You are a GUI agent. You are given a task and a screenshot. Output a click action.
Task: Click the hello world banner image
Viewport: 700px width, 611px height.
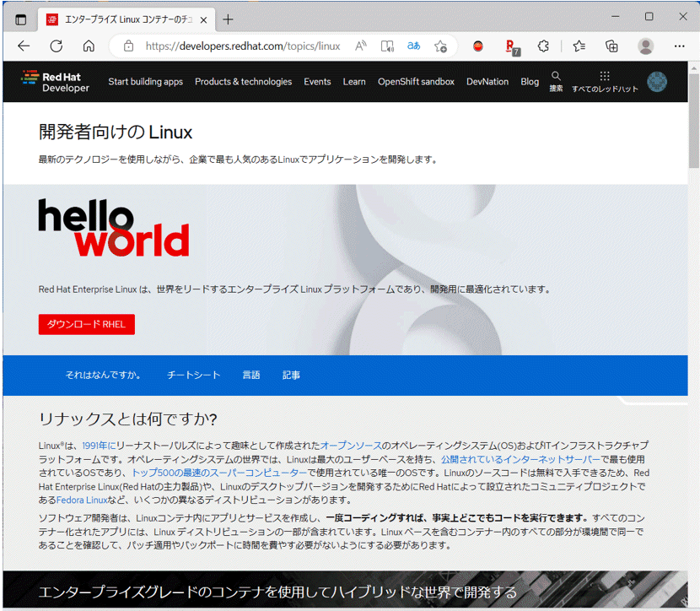(114, 228)
